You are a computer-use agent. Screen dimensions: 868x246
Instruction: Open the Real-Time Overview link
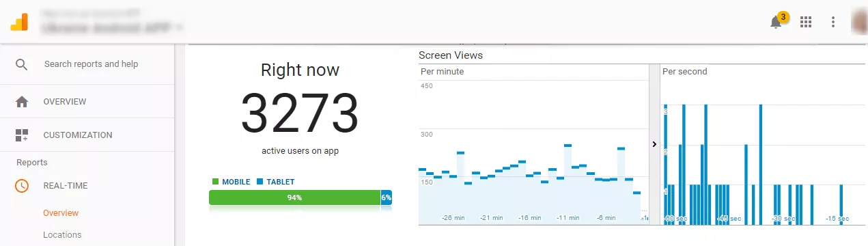pyautogui.click(x=61, y=213)
